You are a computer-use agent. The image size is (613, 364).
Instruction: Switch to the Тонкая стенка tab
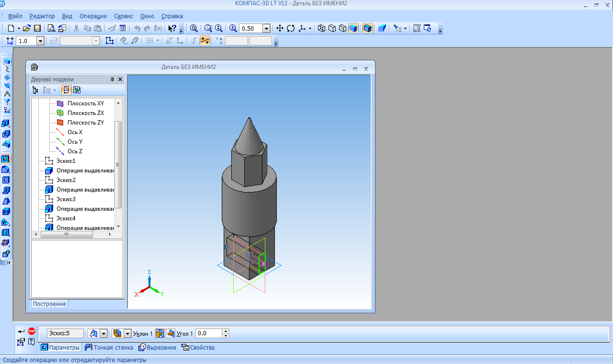click(x=109, y=348)
